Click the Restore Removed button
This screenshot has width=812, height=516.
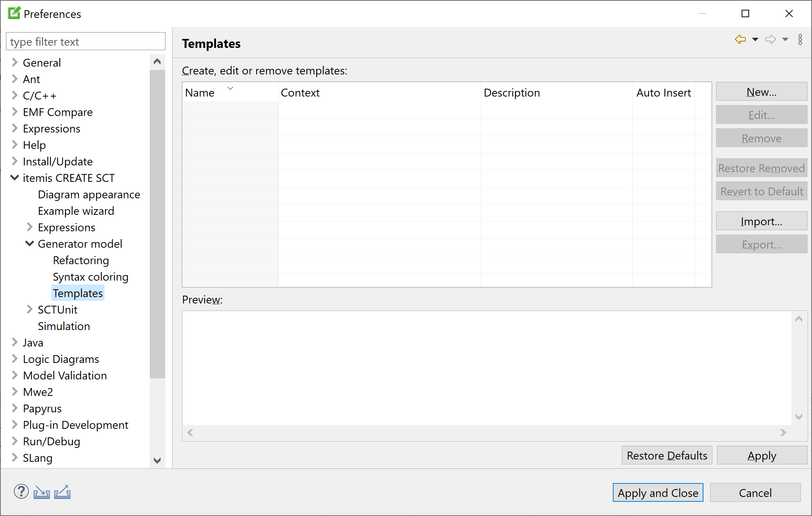[x=761, y=168]
